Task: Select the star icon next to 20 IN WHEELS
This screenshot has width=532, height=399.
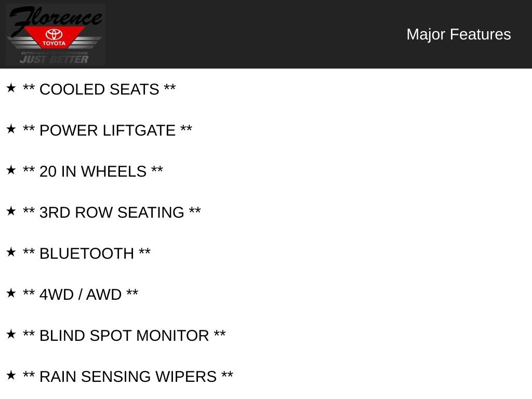Action: (11, 170)
